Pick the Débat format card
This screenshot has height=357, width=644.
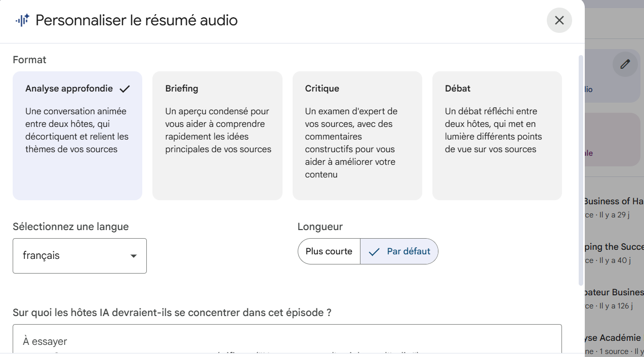pos(497,136)
